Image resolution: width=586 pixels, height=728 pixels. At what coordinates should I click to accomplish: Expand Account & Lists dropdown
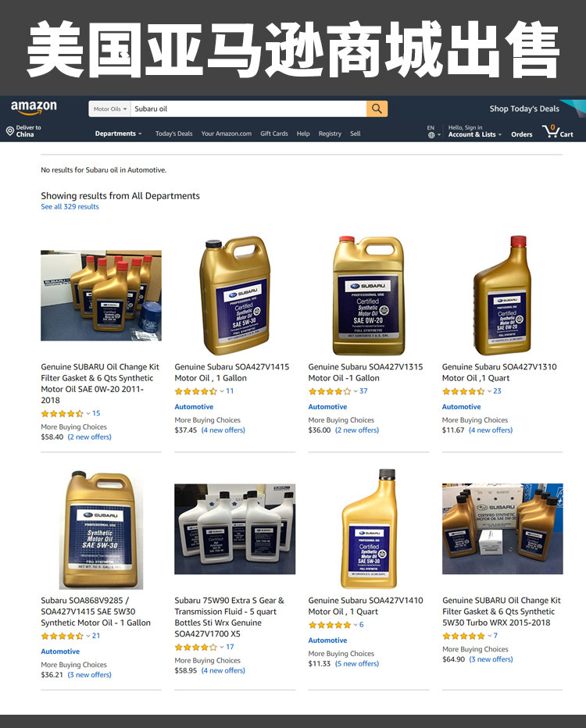click(474, 134)
